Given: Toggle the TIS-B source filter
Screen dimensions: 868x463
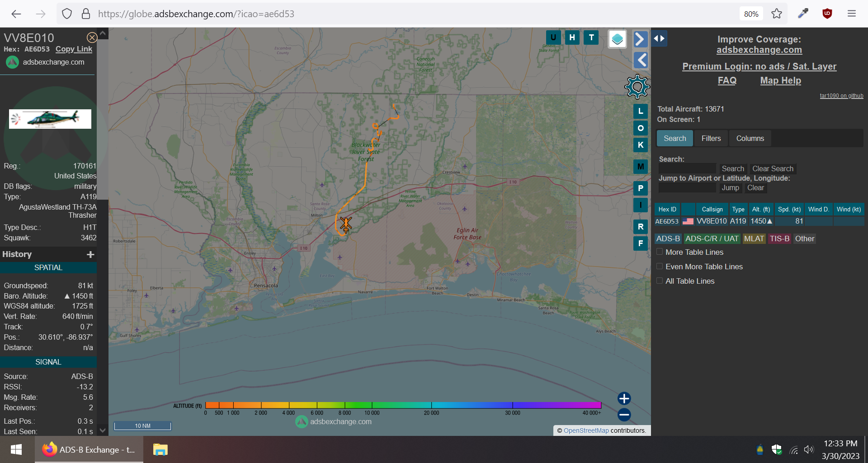Looking at the screenshot, I should click(780, 239).
